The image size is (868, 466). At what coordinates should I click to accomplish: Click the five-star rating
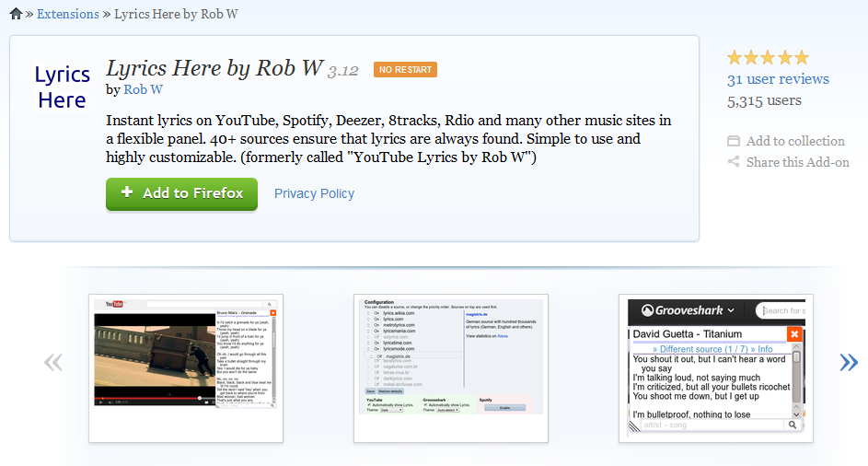(x=768, y=57)
